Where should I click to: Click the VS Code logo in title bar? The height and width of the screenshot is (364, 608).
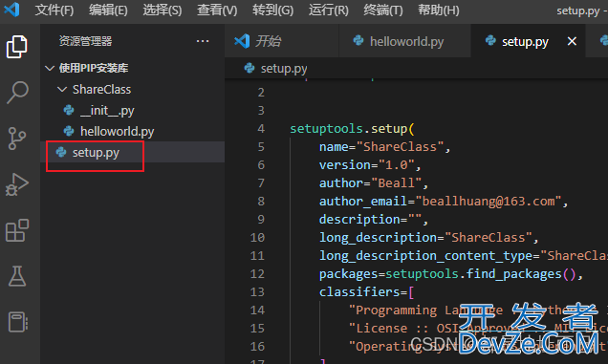(x=11, y=10)
